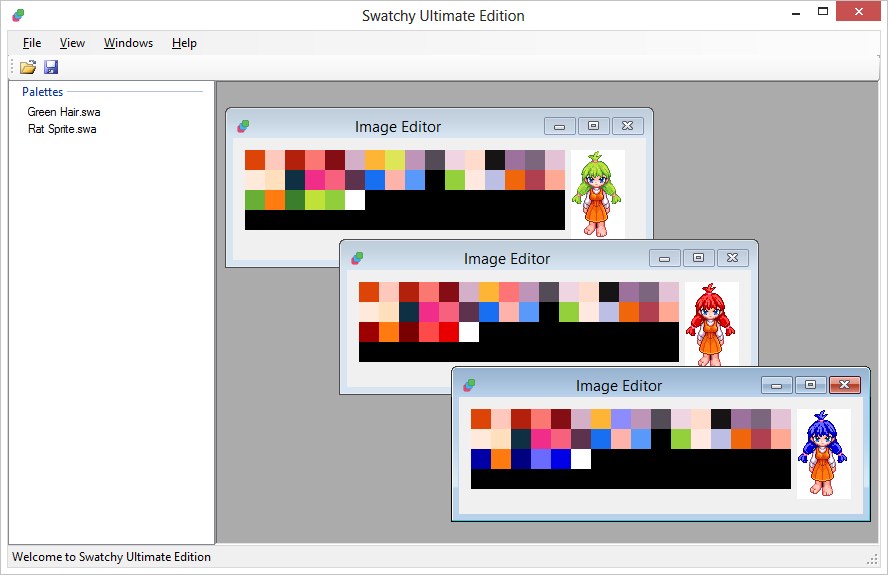The image size is (888, 575).
Task: Open a file with the folder icon
Action: coord(28,67)
